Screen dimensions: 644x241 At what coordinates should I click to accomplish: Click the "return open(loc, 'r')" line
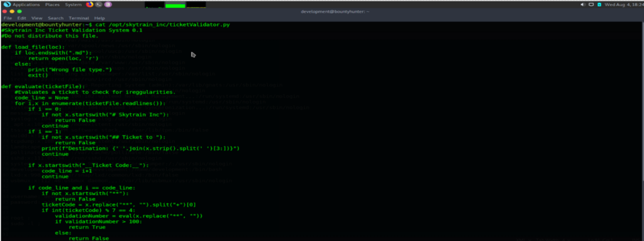point(64,59)
